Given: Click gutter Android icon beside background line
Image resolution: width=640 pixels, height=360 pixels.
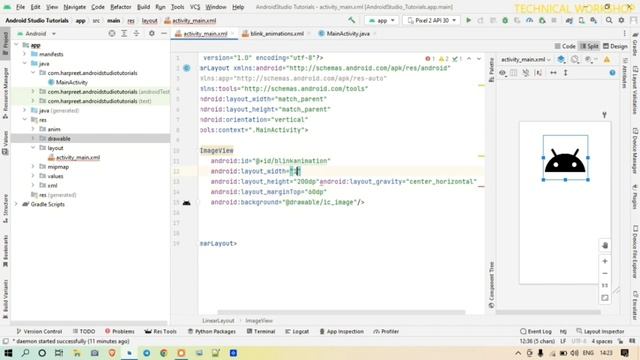Looking at the screenshot, I should coord(187,202).
